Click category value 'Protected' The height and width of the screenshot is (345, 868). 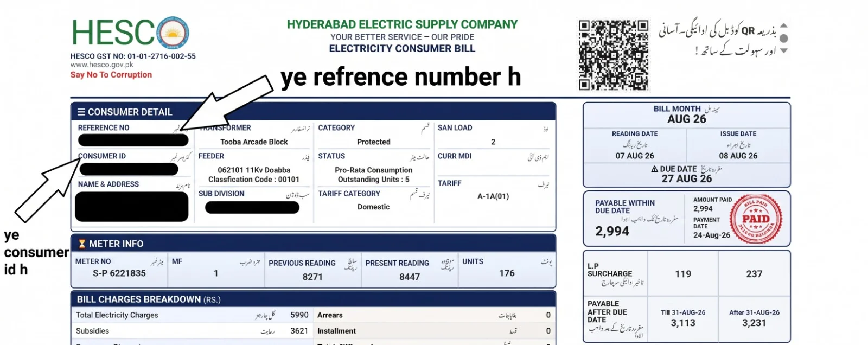pyautogui.click(x=373, y=142)
